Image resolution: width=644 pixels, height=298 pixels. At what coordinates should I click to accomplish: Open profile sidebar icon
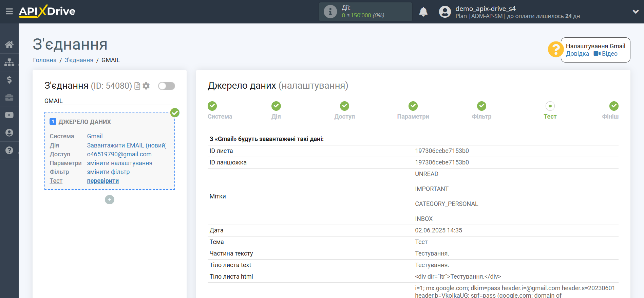pyautogui.click(x=9, y=133)
